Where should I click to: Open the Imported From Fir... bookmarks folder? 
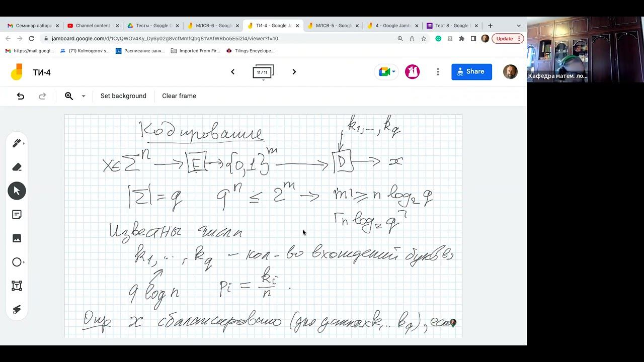click(x=195, y=51)
